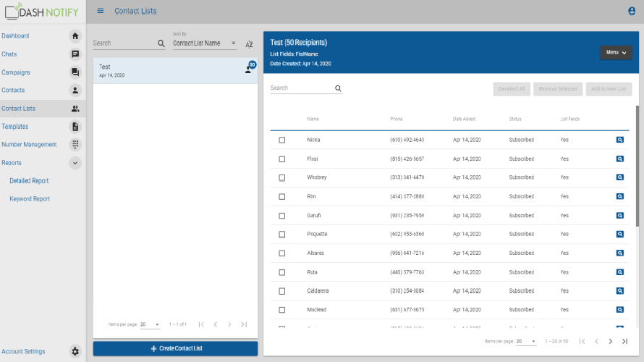Click the Number Management keypad icon

75,145
